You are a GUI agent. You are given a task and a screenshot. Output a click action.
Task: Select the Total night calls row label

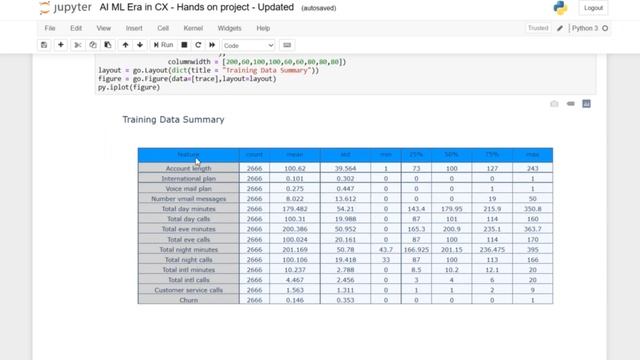(x=189, y=260)
